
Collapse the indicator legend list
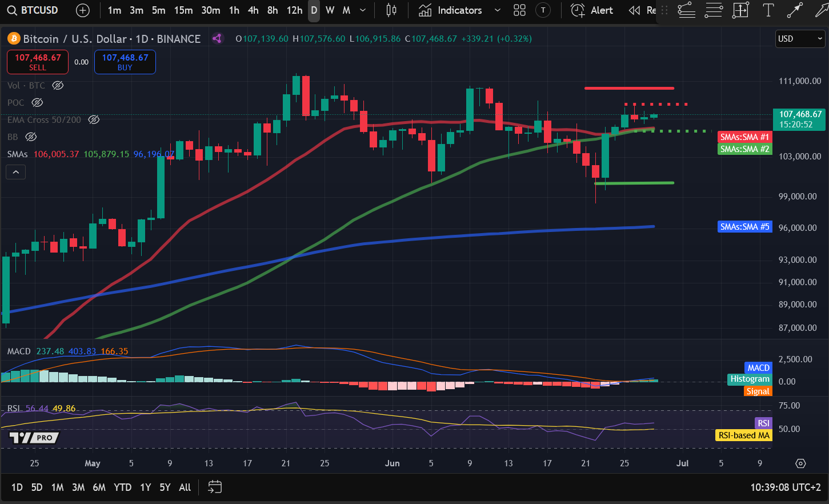coord(15,171)
